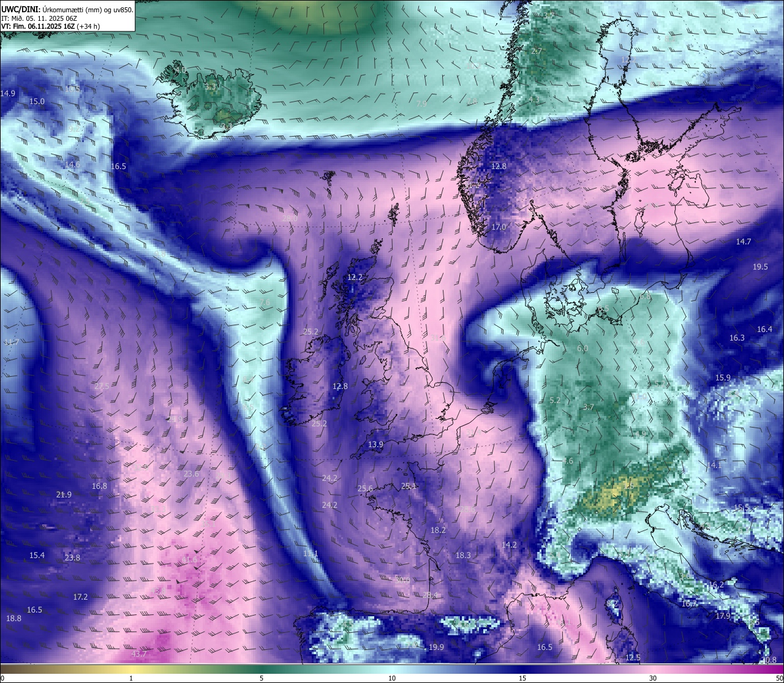784x683 pixels.
Task: Click the map value '43.7' in the Atlantic
Action: (139, 654)
